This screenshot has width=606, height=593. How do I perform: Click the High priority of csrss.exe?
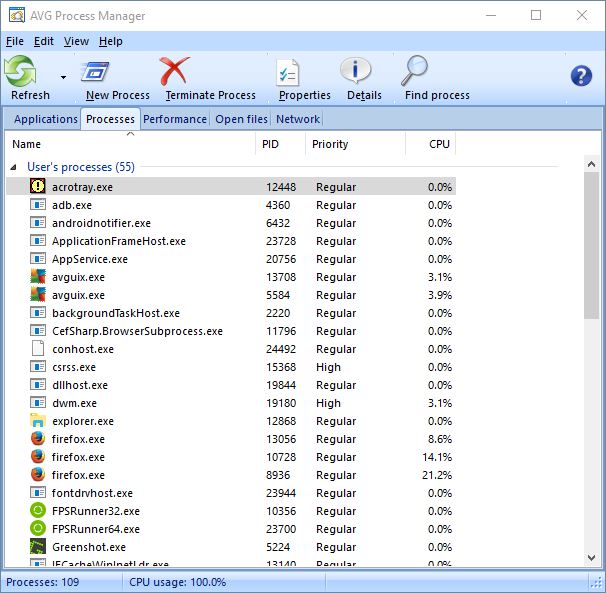328,367
